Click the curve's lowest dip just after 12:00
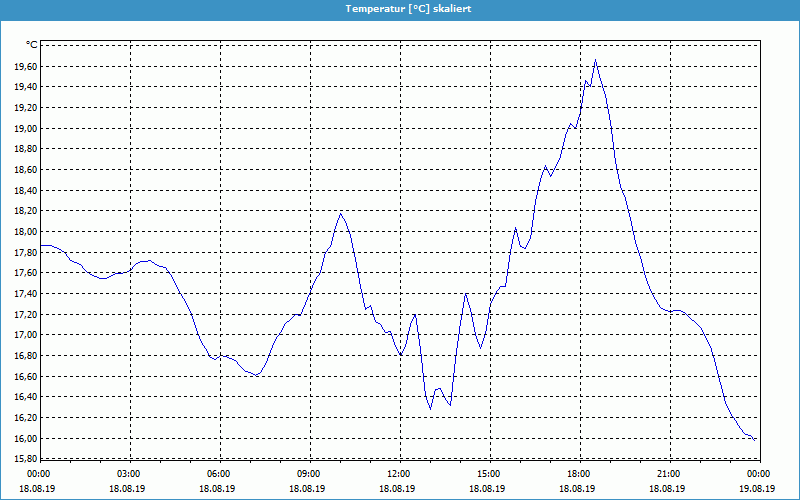The width and height of the screenshot is (800, 500). coord(430,408)
